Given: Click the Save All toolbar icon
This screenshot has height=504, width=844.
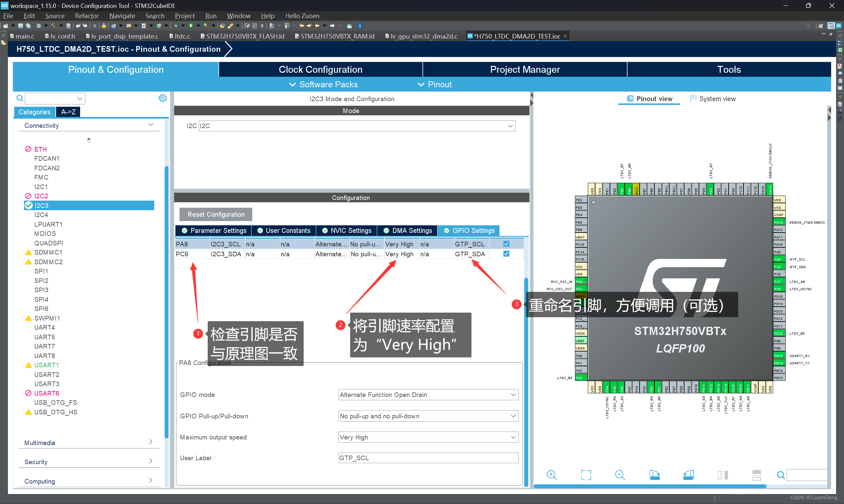Looking at the screenshot, I should [28, 26].
